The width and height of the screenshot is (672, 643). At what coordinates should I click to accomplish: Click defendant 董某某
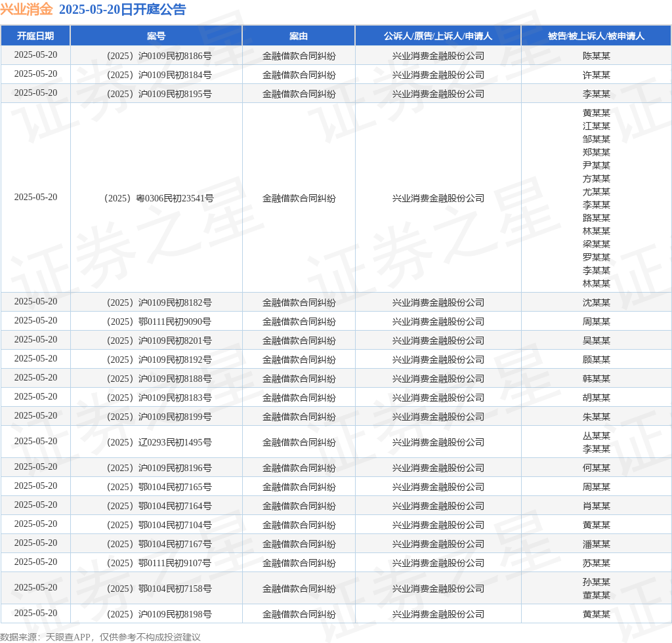click(596, 595)
